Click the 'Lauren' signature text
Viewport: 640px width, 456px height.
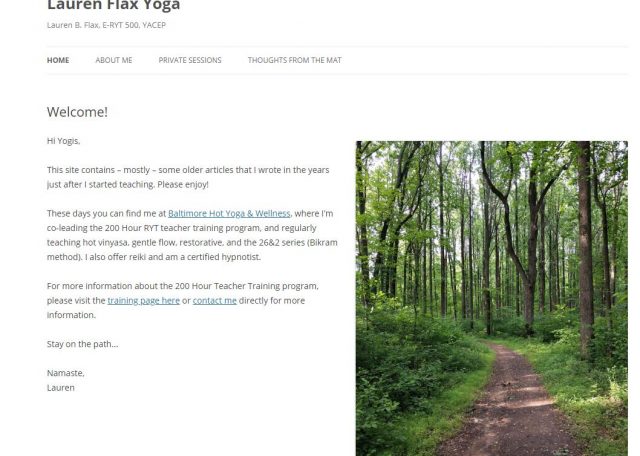click(60, 388)
